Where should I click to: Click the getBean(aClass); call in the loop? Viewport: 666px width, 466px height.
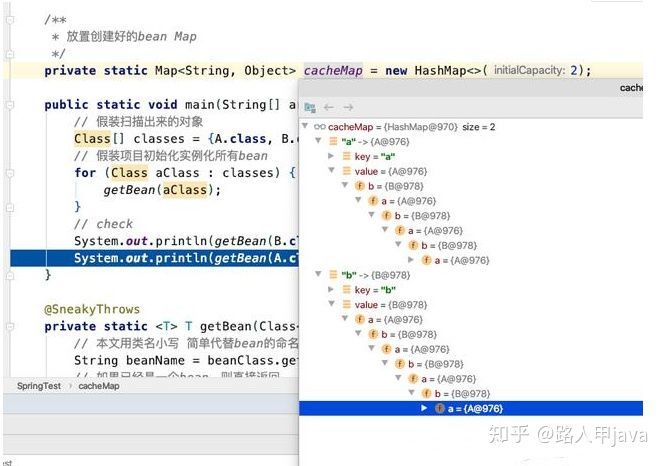coord(162,190)
